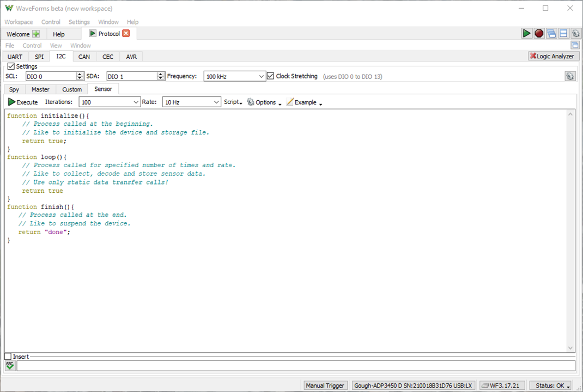Switch to the CEC tab
Viewport: 583px width, 392px height.
point(108,57)
